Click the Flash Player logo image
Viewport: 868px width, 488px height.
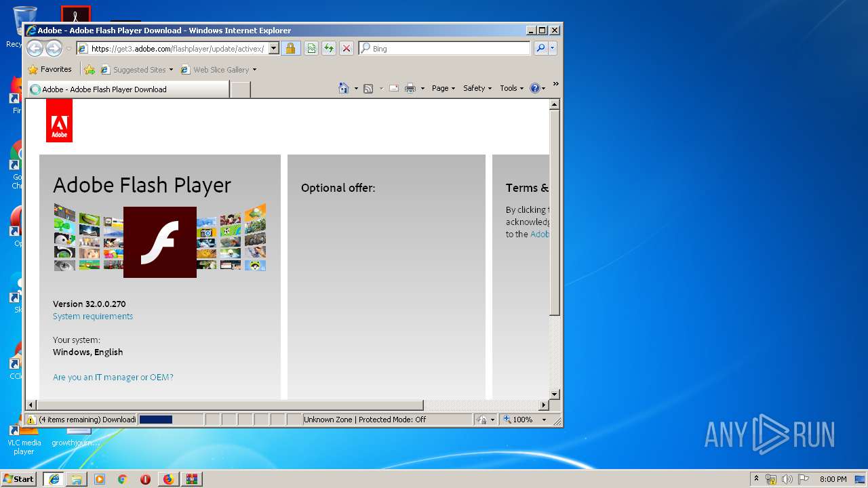pyautogui.click(x=160, y=242)
